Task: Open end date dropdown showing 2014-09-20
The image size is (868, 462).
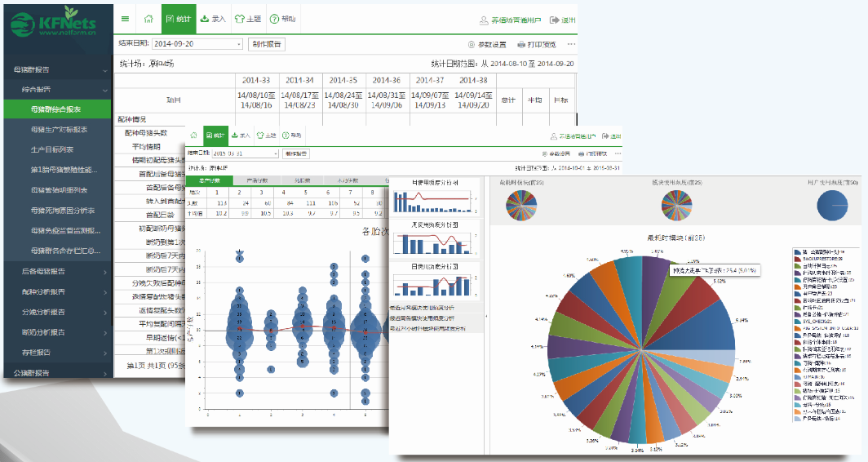Action: 197,44
